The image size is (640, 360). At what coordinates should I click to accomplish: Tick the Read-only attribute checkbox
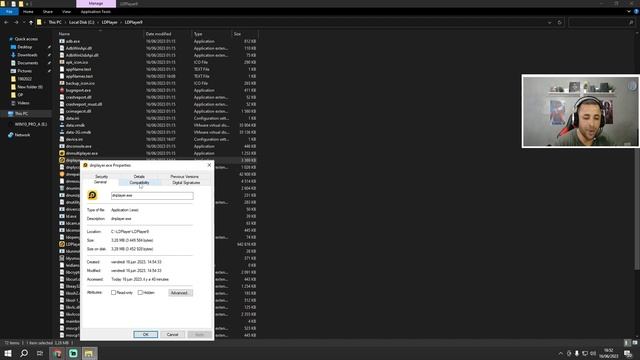click(113, 293)
